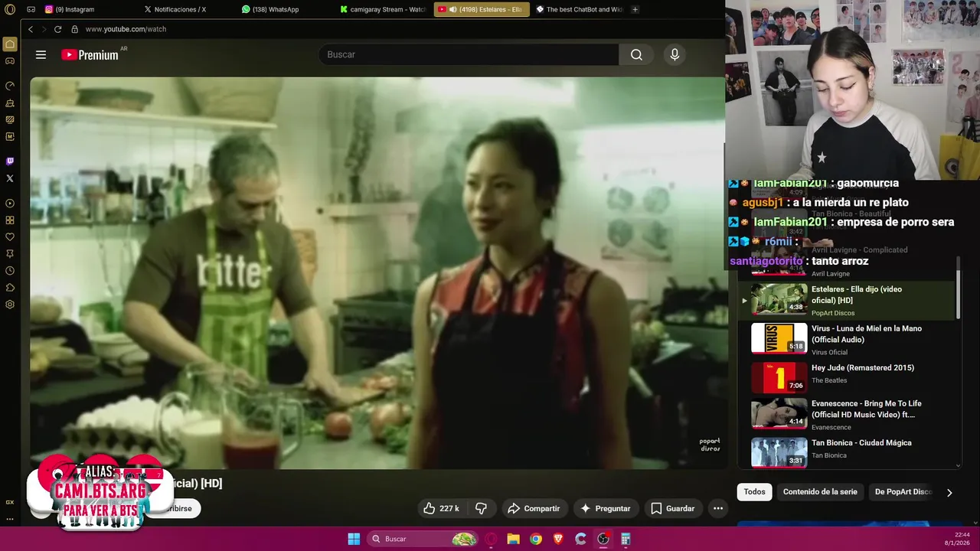Open the extensions cube icon in sidebar
The height and width of the screenshot is (551, 980).
[10, 288]
